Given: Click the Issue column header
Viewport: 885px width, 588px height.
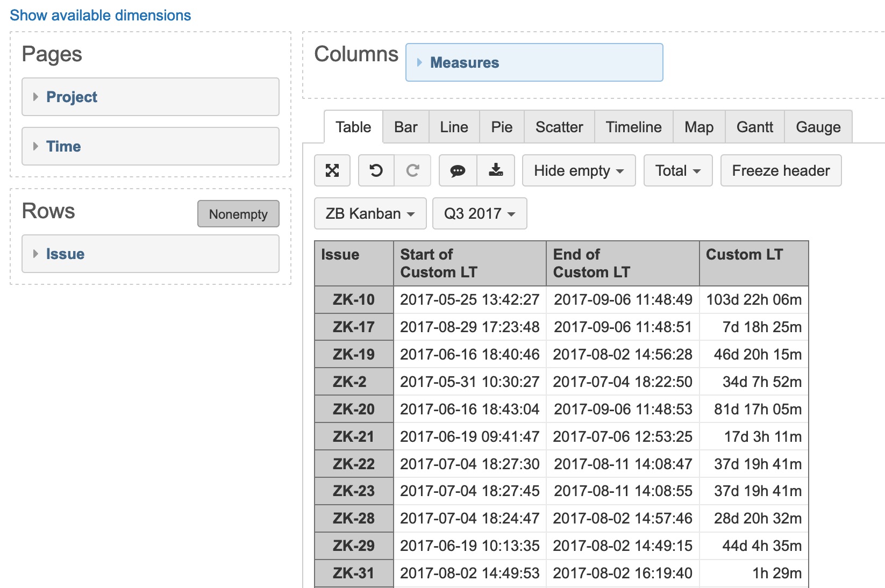Looking at the screenshot, I should (354, 263).
